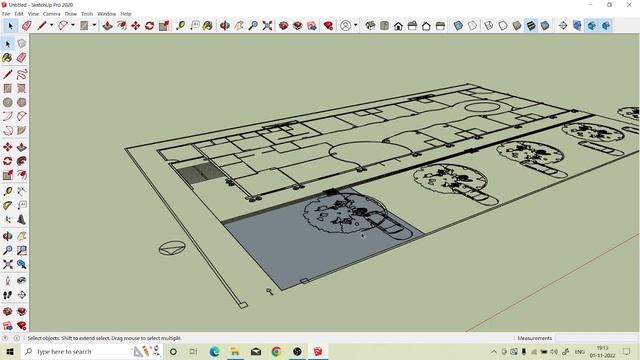This screenshot has width=640, height=360.
Task: Open 3D Warehouse from top toolbar
Action: click(284, 26)
